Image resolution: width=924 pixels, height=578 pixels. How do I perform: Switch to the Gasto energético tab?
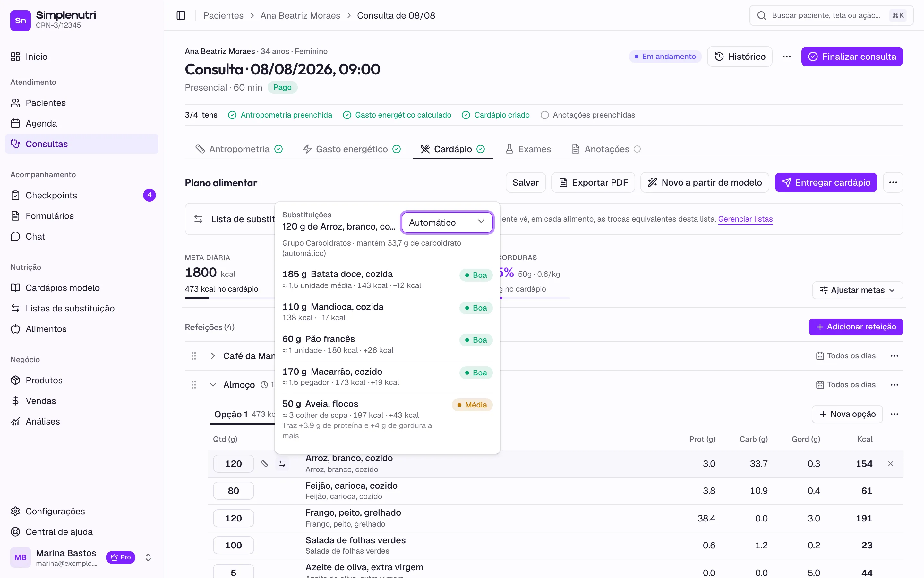[351, 149]
